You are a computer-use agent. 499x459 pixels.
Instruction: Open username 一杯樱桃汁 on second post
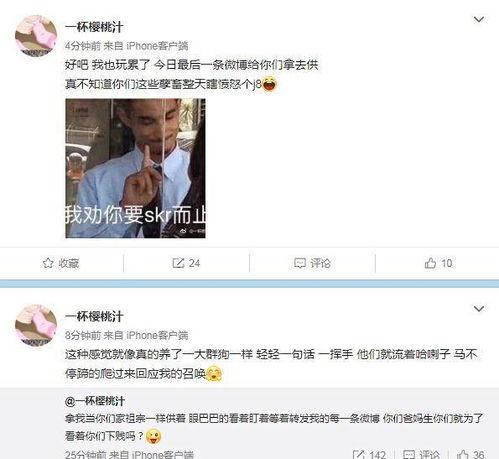click(94, 316)
